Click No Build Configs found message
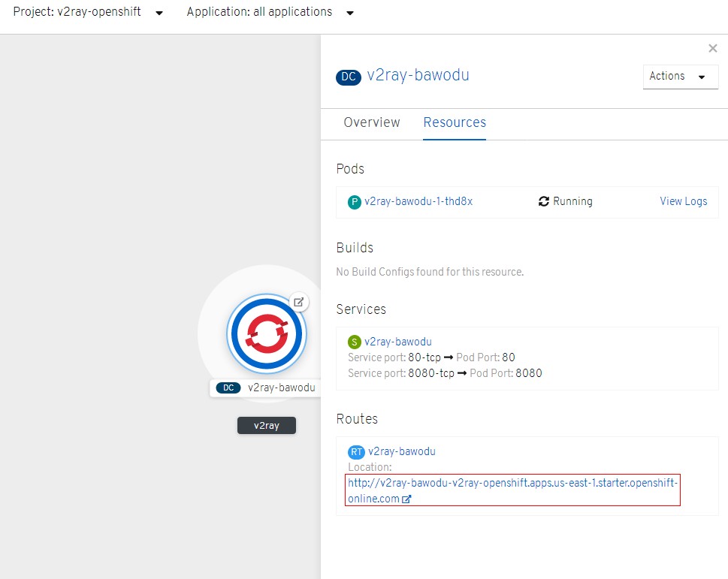Screen dimensions: 728x579 pos(430,272)
